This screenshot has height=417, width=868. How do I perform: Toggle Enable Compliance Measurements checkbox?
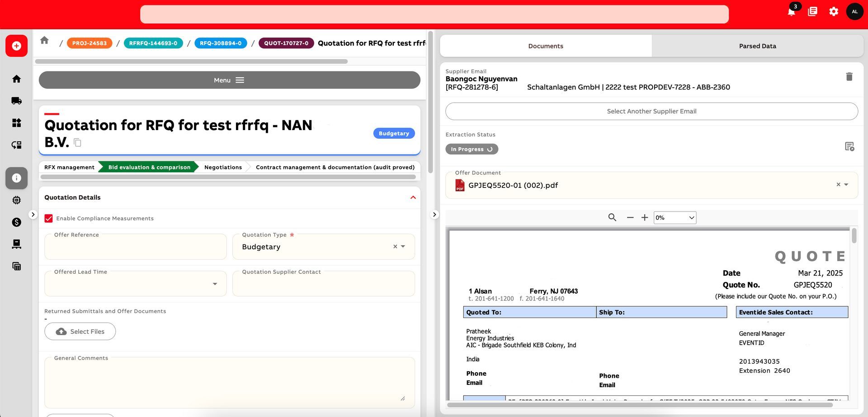[49, 219]
